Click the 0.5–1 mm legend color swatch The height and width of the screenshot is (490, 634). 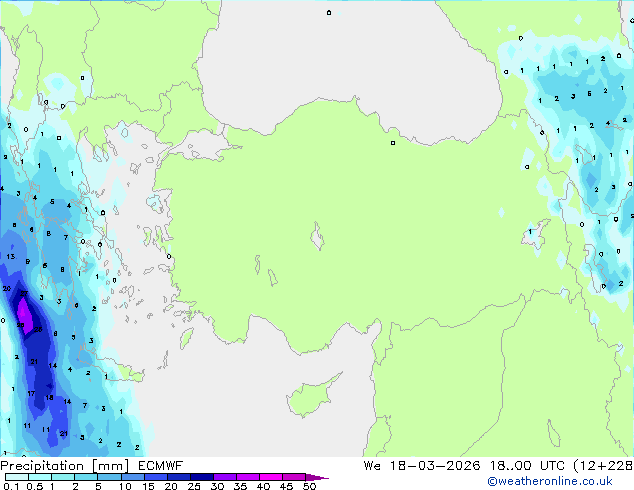tap(40, 477)
